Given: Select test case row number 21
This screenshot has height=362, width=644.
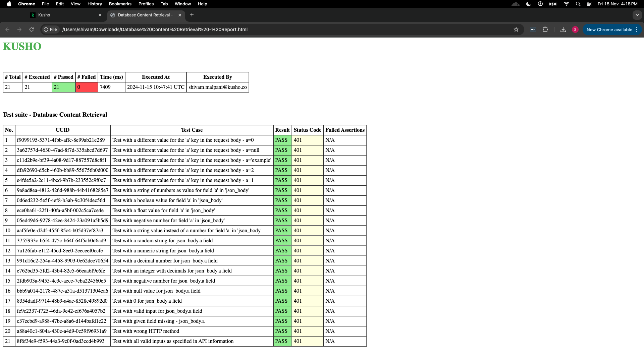Looking at the screenshot, I should tap(184, 341).
